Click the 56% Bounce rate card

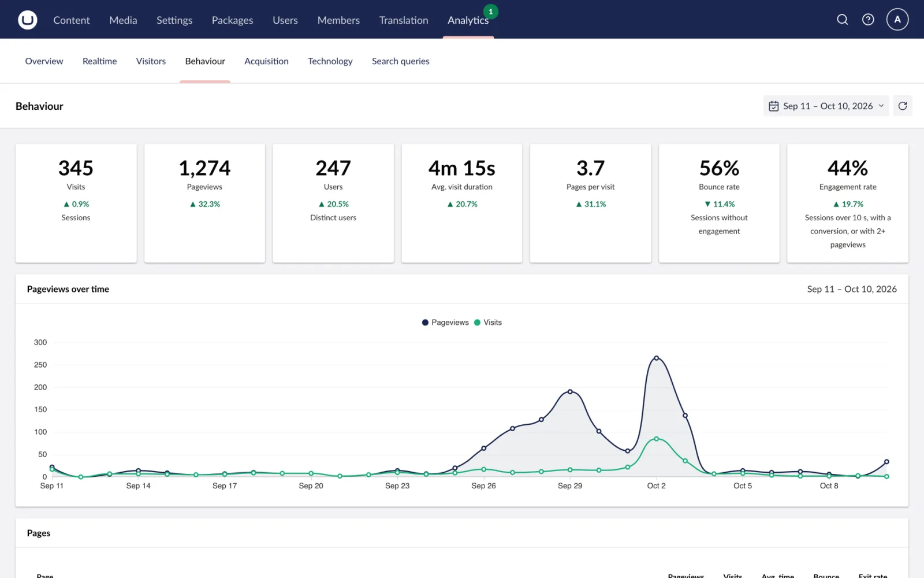click(x=719, y=203)
